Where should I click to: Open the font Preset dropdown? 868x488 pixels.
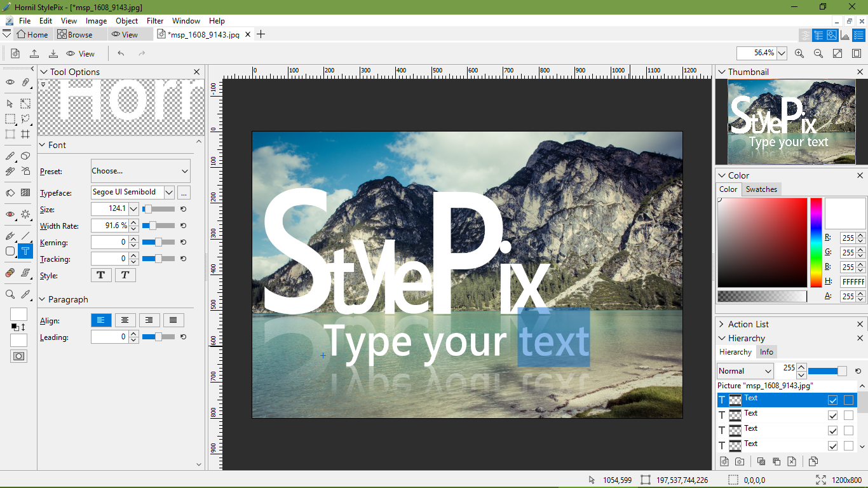pyautogui.click(x=140, y=171)
